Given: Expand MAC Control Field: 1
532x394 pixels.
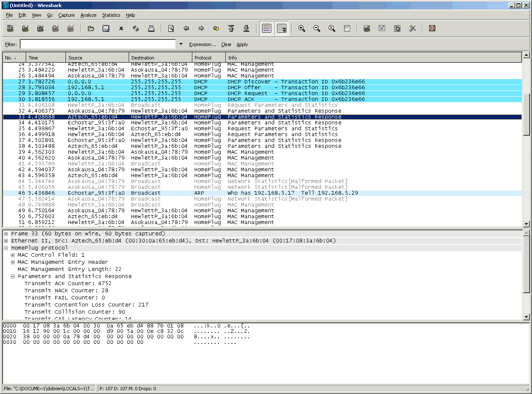Looking at the screenshot, I should coord(13,255).
